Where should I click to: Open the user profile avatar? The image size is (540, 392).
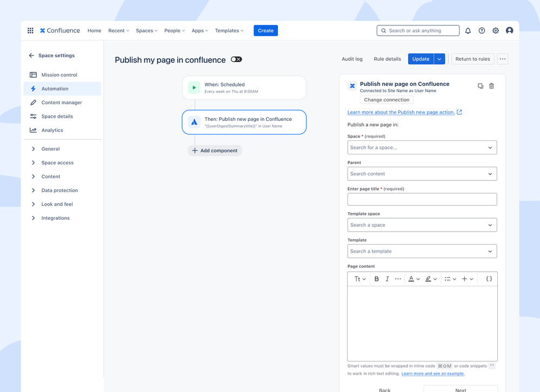509,31
